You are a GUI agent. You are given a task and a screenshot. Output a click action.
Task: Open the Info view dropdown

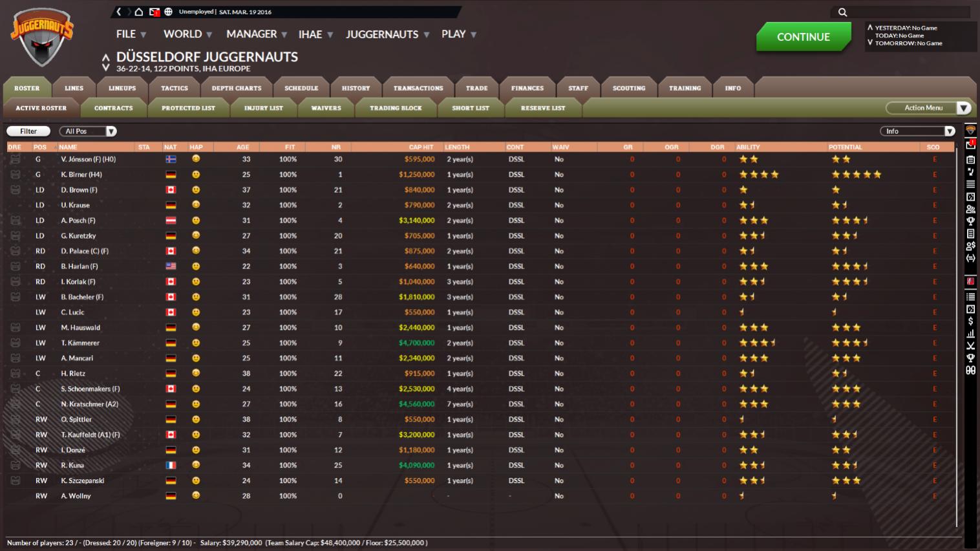(917, 131)
